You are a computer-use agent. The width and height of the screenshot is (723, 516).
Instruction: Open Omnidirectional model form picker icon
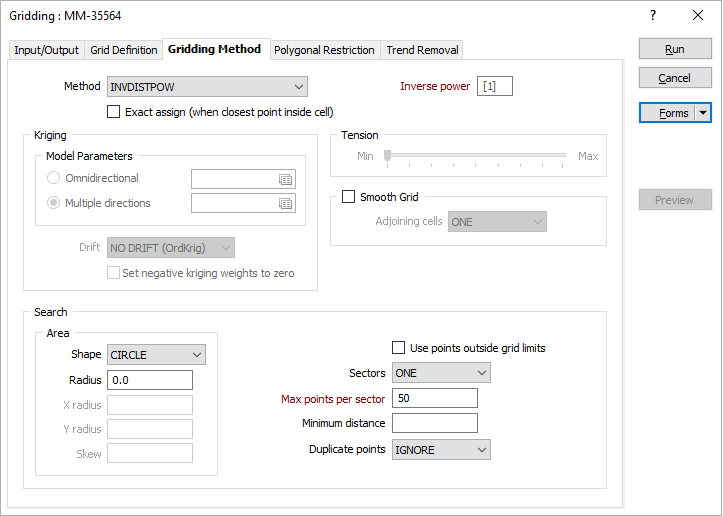click(285, 180)
